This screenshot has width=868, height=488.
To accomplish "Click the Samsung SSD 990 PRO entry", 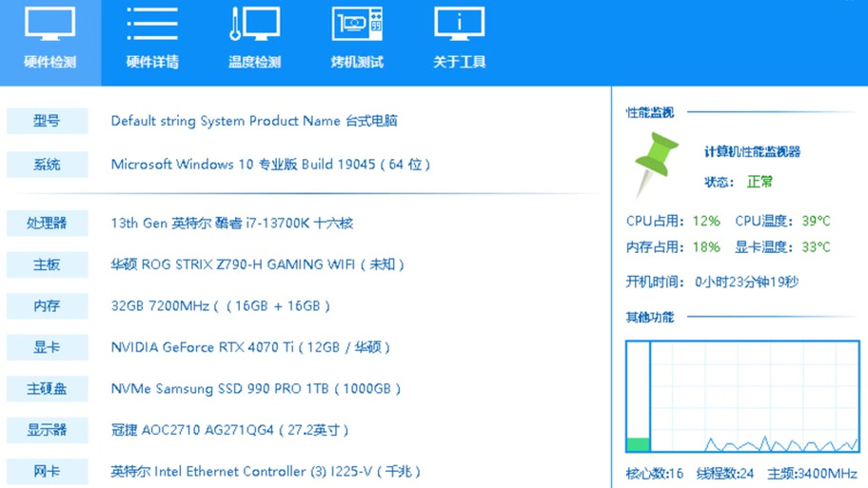I will coord(255,389).
